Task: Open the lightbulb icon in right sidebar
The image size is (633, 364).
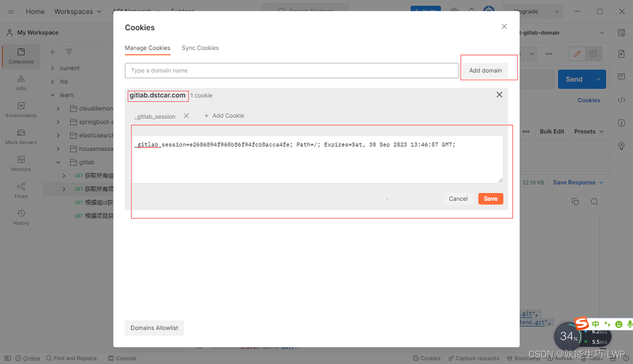Action: pos(622,146)
